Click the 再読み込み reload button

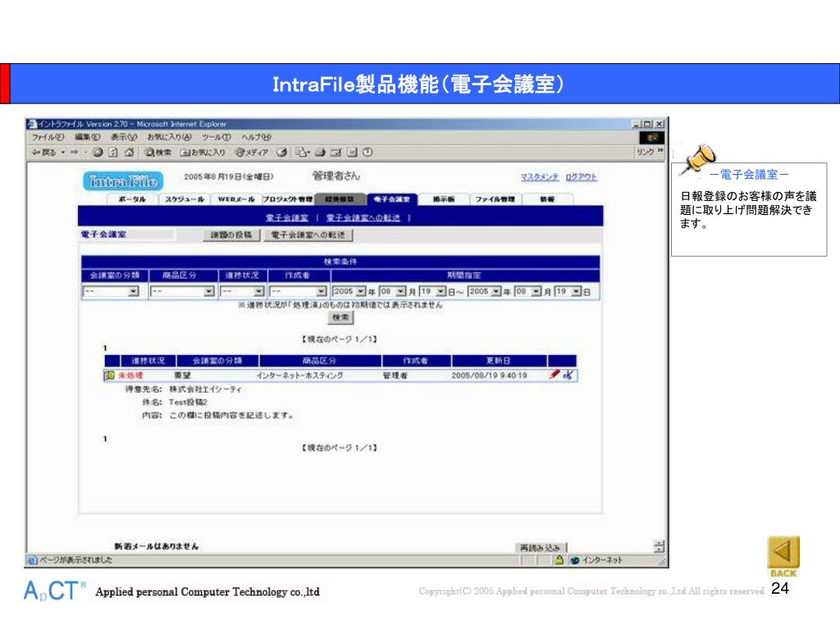[x=540, y=547]
